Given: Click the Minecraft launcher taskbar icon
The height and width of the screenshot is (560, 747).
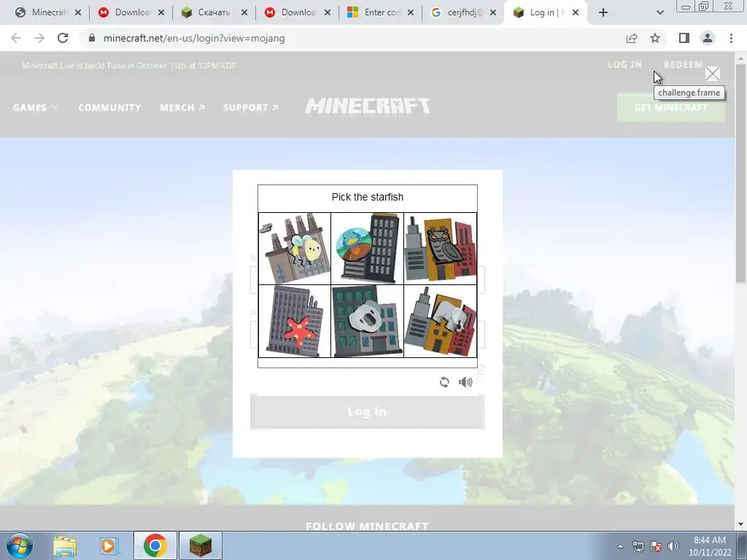Looking at the screenshot, I should [201, 545].
